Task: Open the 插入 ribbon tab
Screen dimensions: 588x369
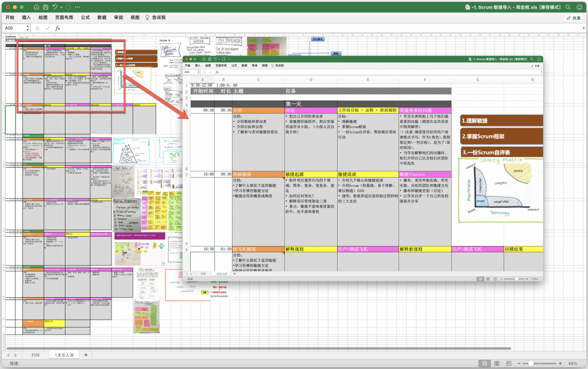Action: coord(26,18)
